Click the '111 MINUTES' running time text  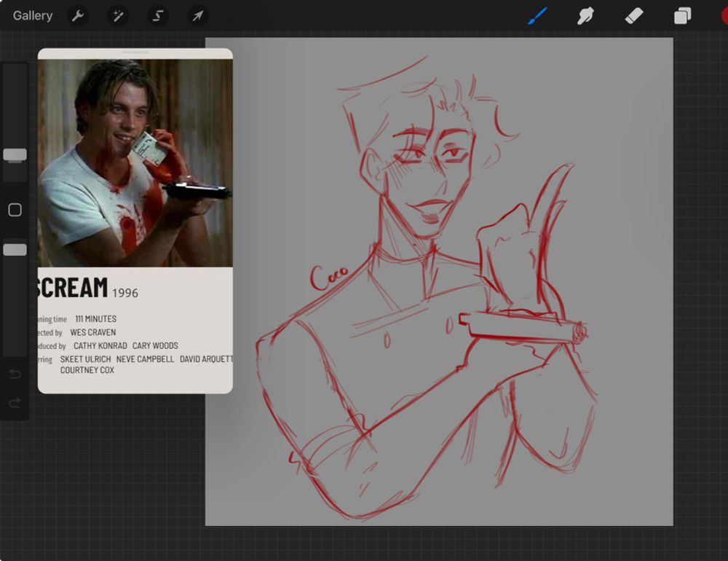[95, 319]
